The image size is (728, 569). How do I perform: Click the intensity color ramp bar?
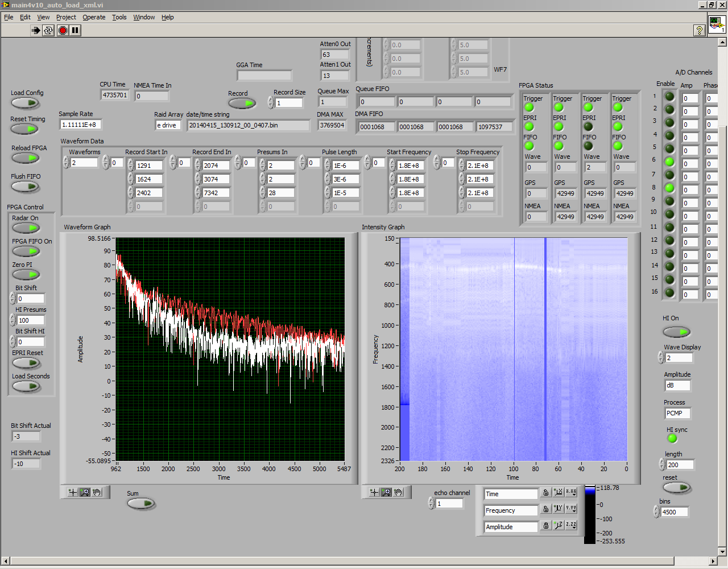click(x=590, y=515)
